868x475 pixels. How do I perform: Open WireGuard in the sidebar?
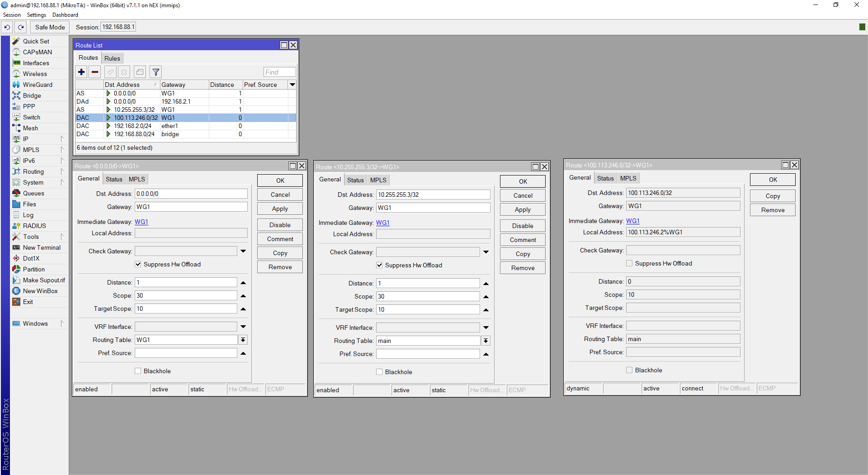click(x=38, y=85)
